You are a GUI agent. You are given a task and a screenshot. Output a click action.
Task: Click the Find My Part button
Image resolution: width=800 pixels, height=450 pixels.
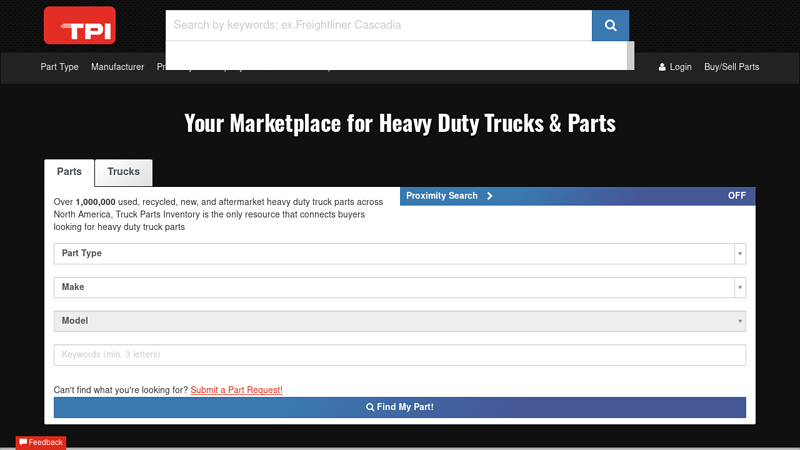[x=400, y=407]
